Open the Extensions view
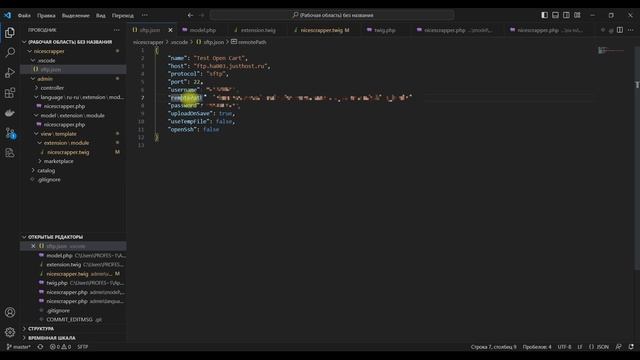This screenshot has height=360, width=640. 10,93
